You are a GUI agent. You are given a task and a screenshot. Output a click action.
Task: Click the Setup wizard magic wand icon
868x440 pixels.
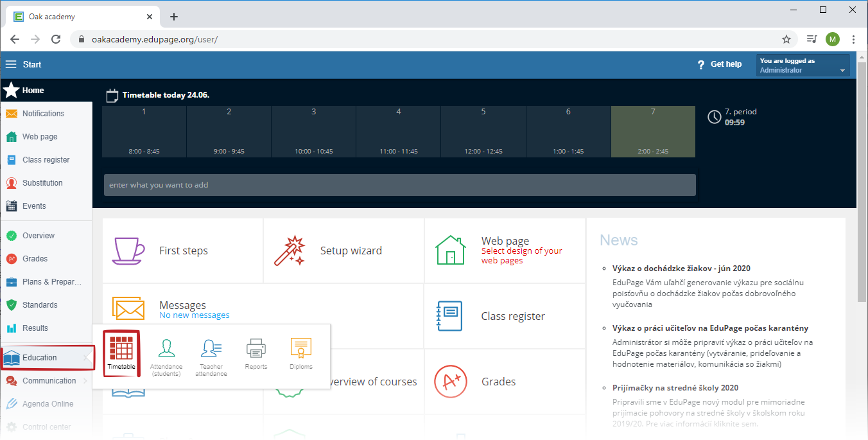click(x=290, y=251)
